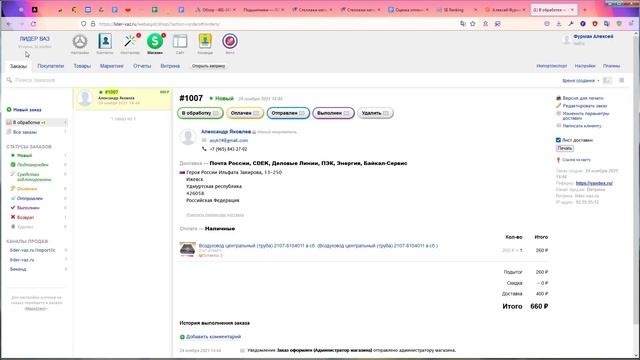Open the Время создания sort dropdown
The image size is (640, 360).
pyautogui.click(x=580, y=81)
